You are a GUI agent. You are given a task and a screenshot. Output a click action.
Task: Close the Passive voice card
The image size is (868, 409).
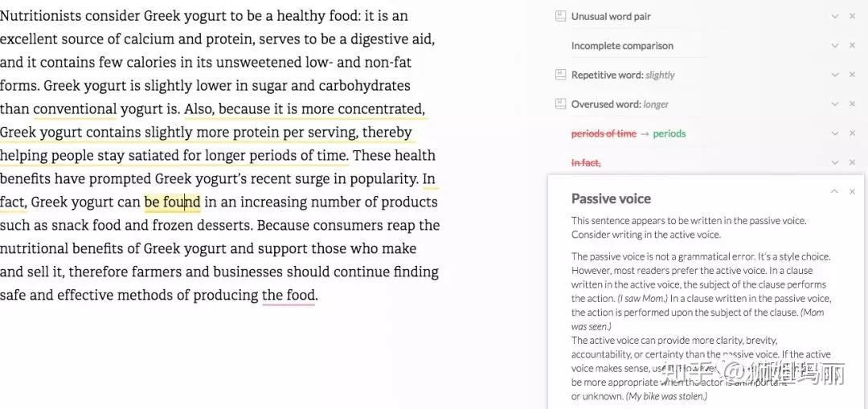pyautogui.click(x=852, y=191)
